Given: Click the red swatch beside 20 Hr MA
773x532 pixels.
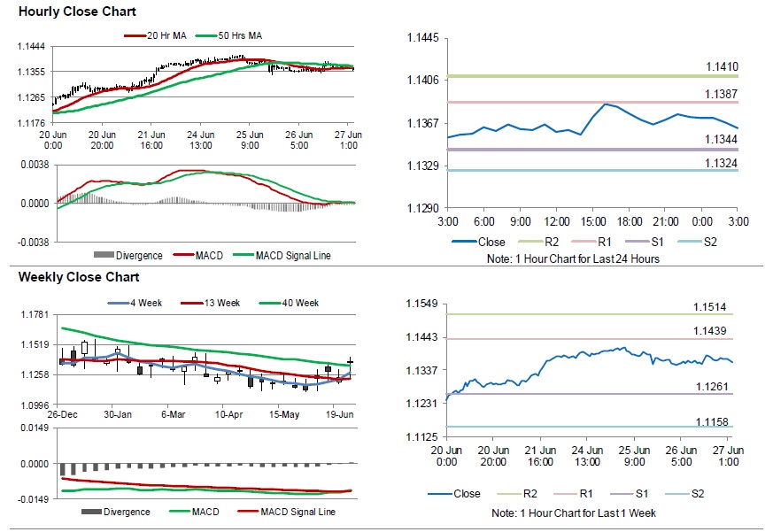Looking at the screenshot, I should pyautogui.click(x=135, y=36).
